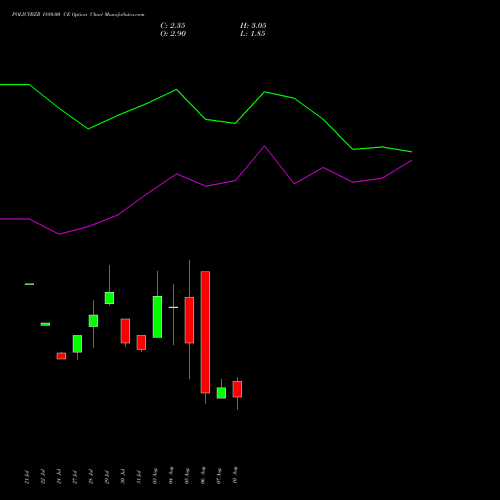Click the "21 Jul" date axis label

tap(27, 477)
